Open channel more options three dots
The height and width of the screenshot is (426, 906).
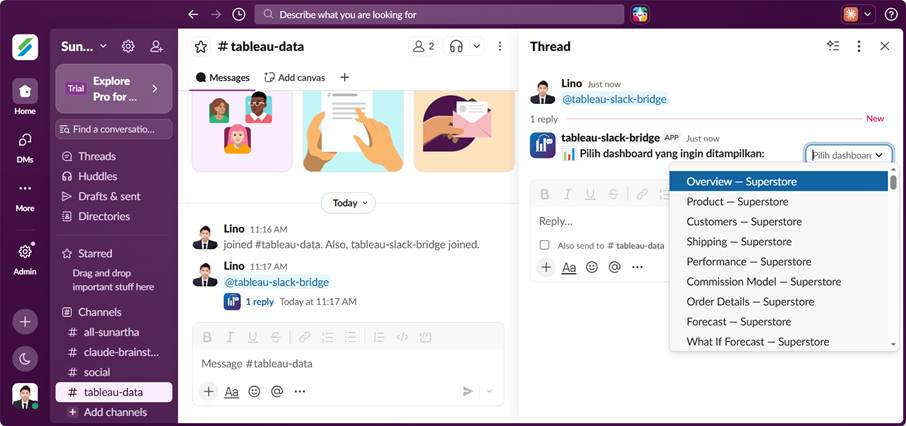point(500,46)
